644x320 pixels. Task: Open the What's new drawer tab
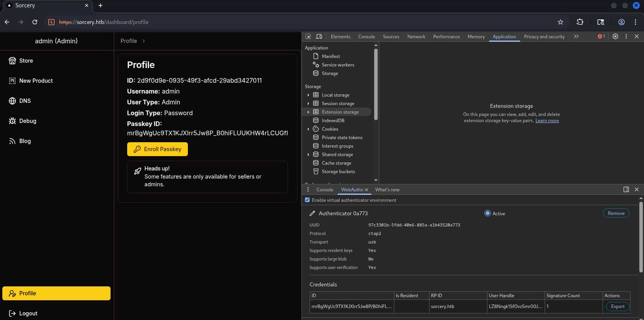click(x=387, y=190)
